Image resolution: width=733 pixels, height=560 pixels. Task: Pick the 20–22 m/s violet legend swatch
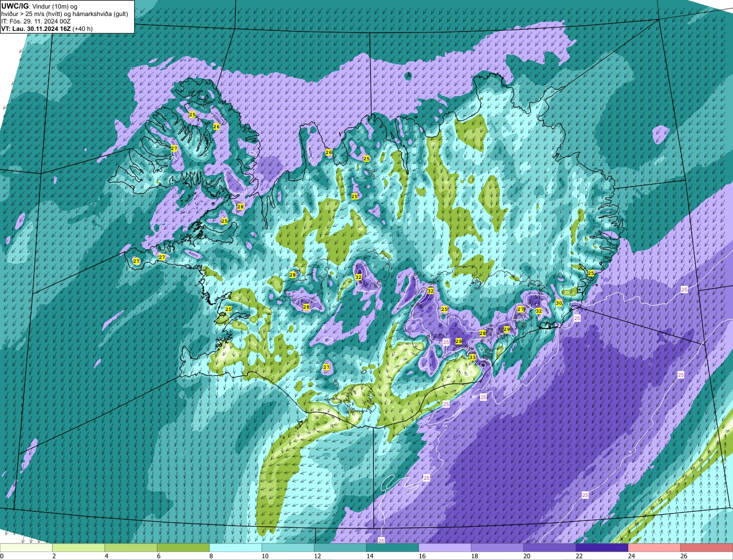(x=550, y=548)
